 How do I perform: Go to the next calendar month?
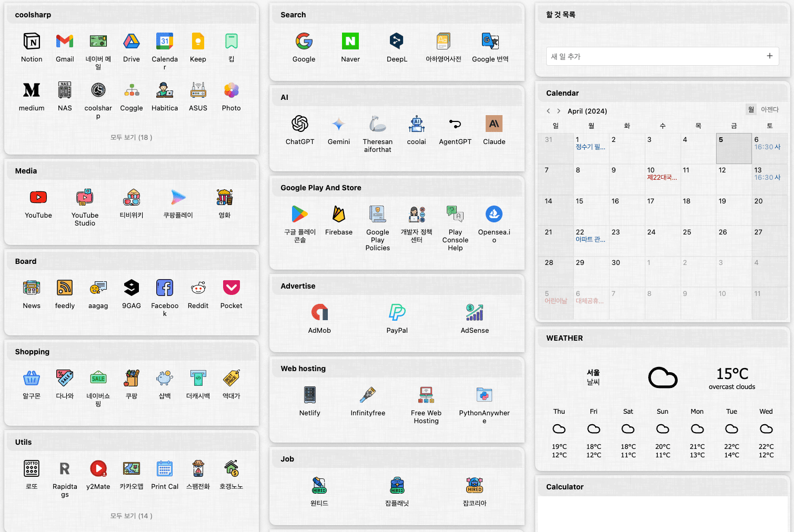[x=559, y=111]
